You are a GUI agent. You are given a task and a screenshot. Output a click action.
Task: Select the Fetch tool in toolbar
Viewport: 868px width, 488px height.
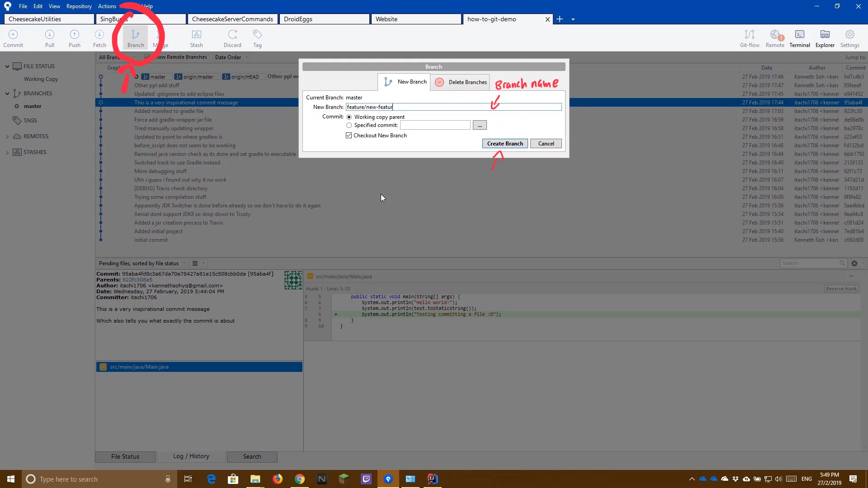coord(99,38)
